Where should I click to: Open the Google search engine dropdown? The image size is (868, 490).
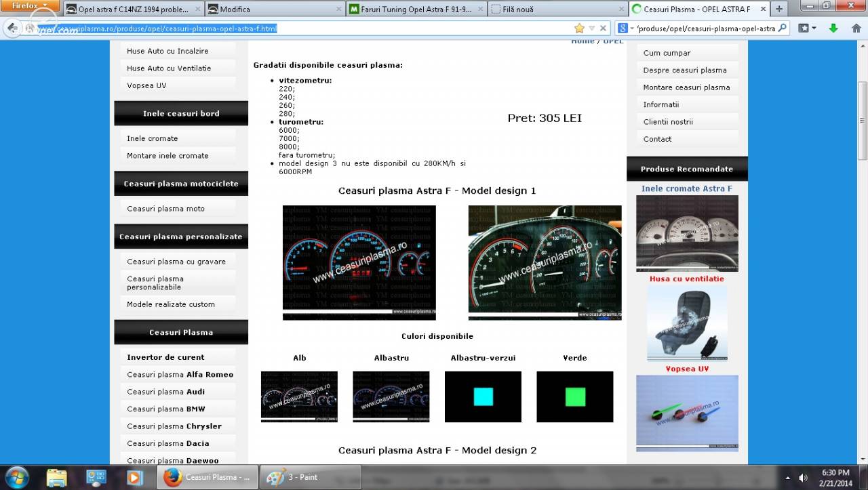point(625,28)
